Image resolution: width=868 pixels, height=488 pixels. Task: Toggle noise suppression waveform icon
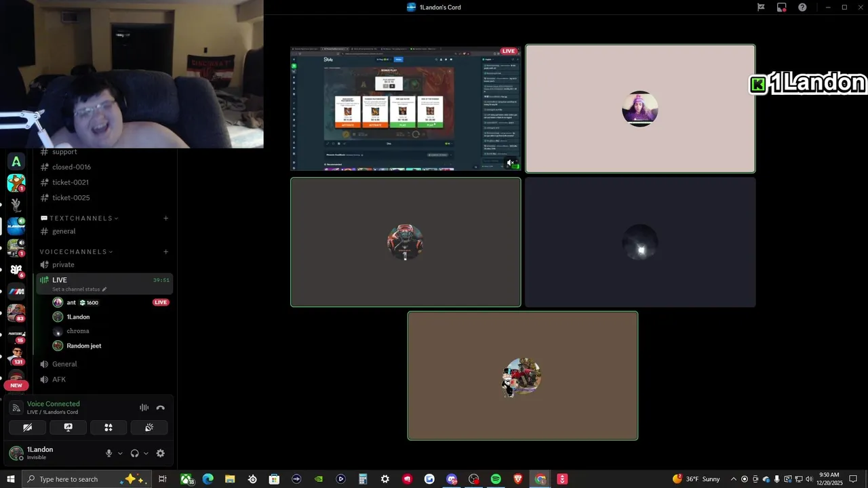pyautogui.click(x=144, y=407)
